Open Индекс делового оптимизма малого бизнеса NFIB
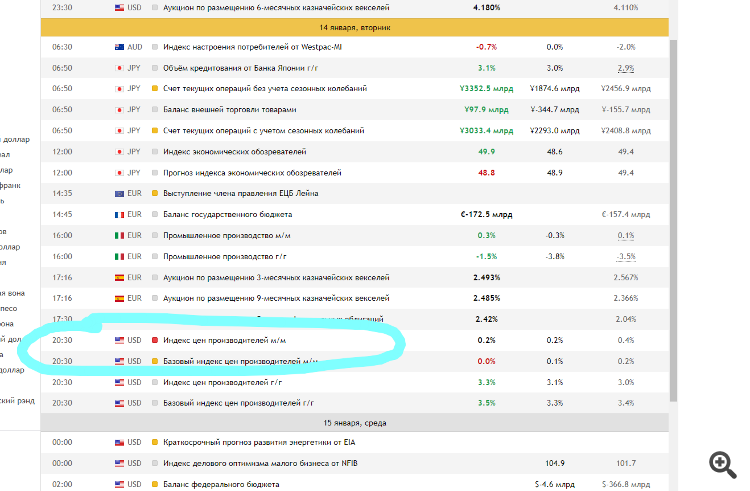 click(x=260, y=463)
